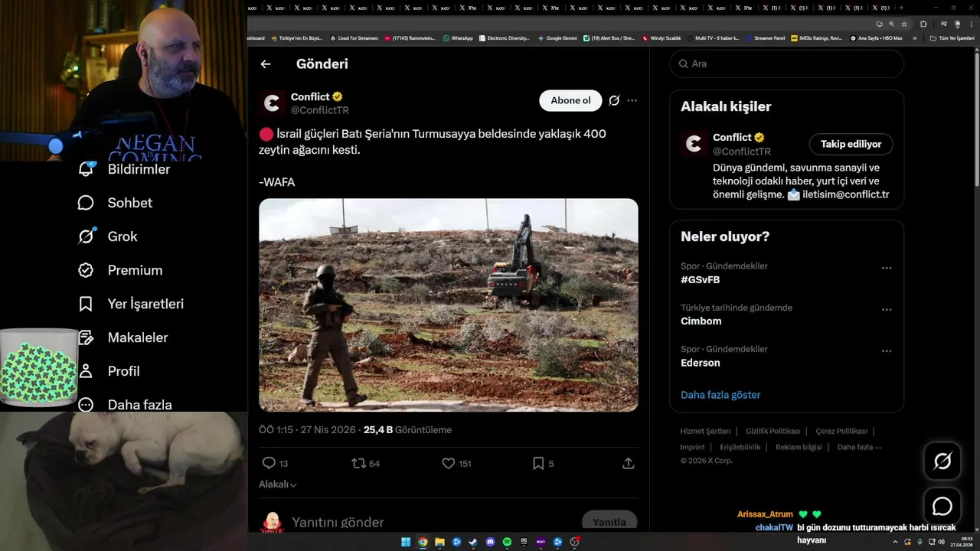Open Makaleler from the sidebar
This screenshot has width=980, height=551.
122,337
